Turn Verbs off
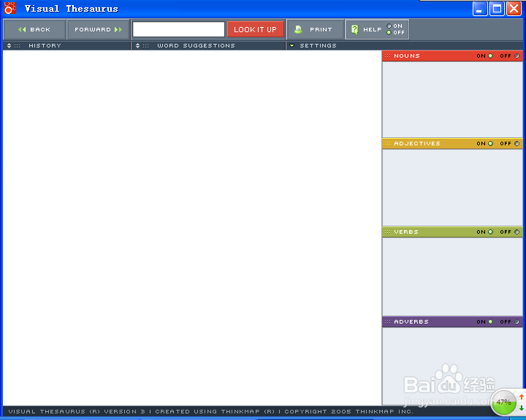The image size is (526, 420). click(x=517, y=232)
